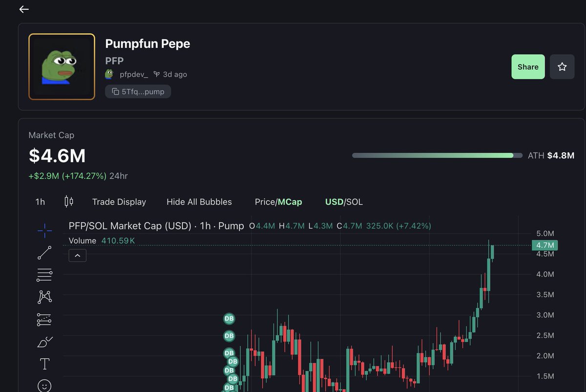Click Trade Display option
The image size is (586, 392).
pyautogui.click(x=119, y=202)
